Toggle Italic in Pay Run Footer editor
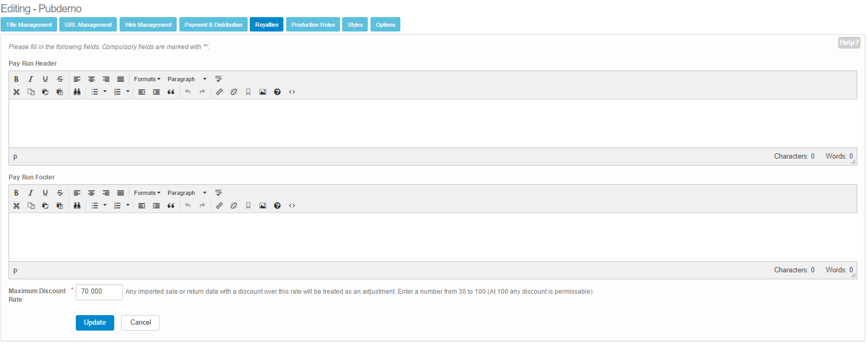Viewport: 868px width, 345px height. point(31,193)
